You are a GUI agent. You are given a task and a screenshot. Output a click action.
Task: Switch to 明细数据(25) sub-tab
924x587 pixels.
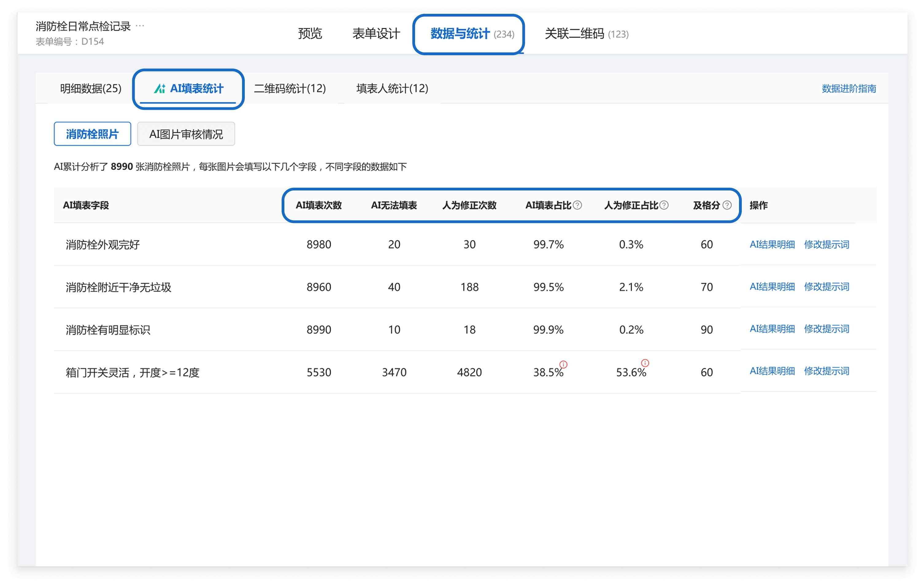[90, 88]
